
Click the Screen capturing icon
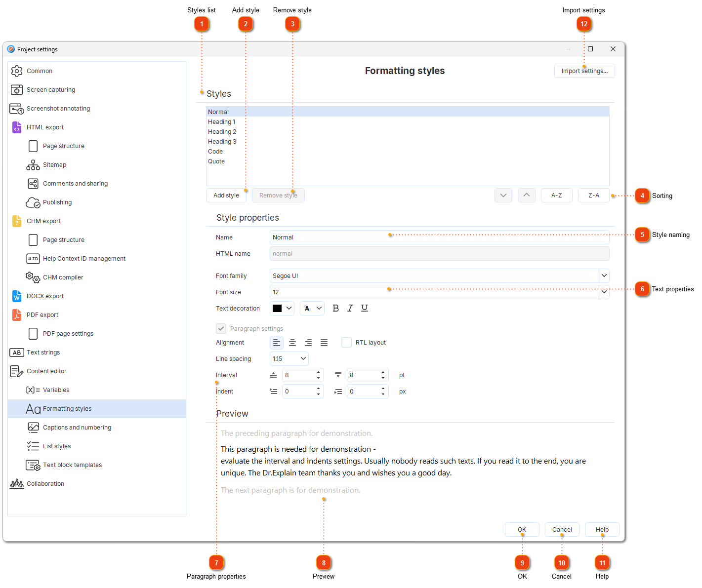coord(17,90)
